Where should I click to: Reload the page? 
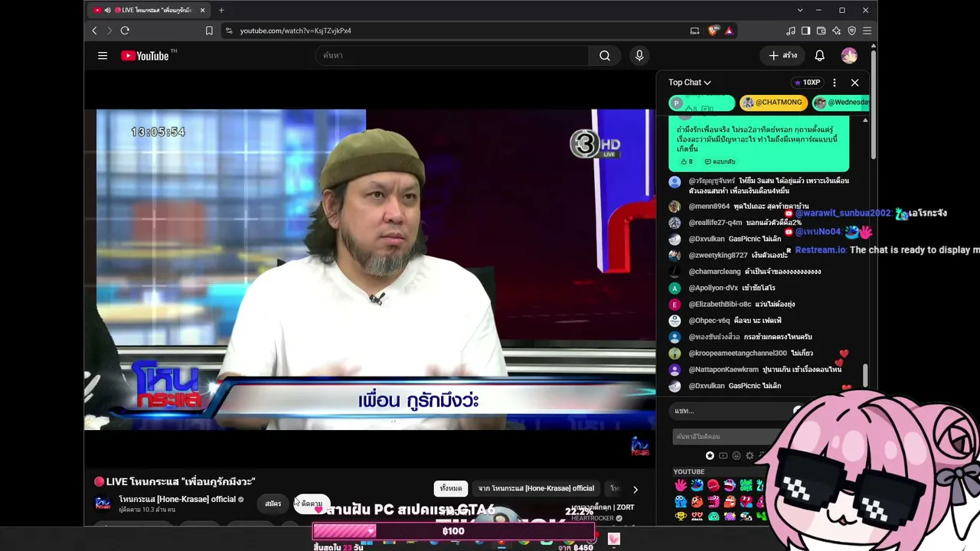[x=125, y=31]
